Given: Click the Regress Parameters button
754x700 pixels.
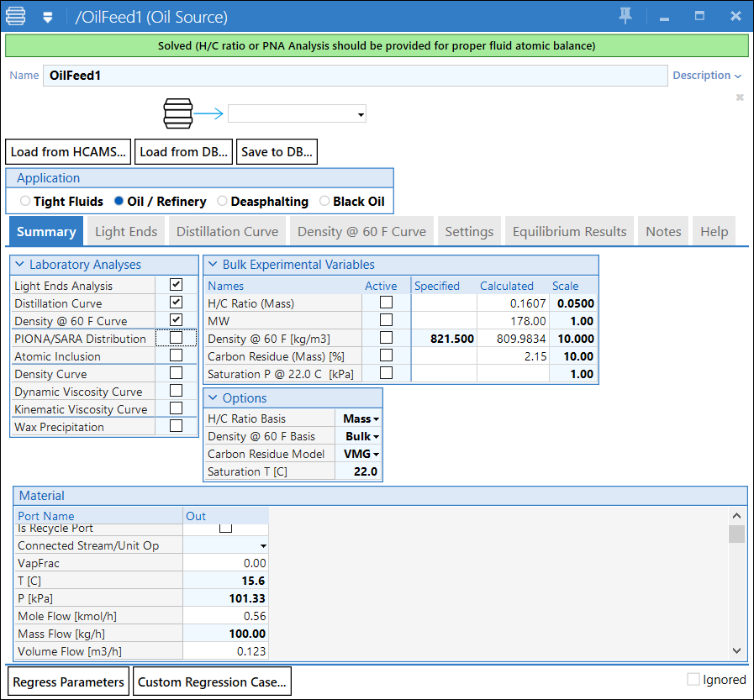Looking at the screenshot, I should (69, 682).
